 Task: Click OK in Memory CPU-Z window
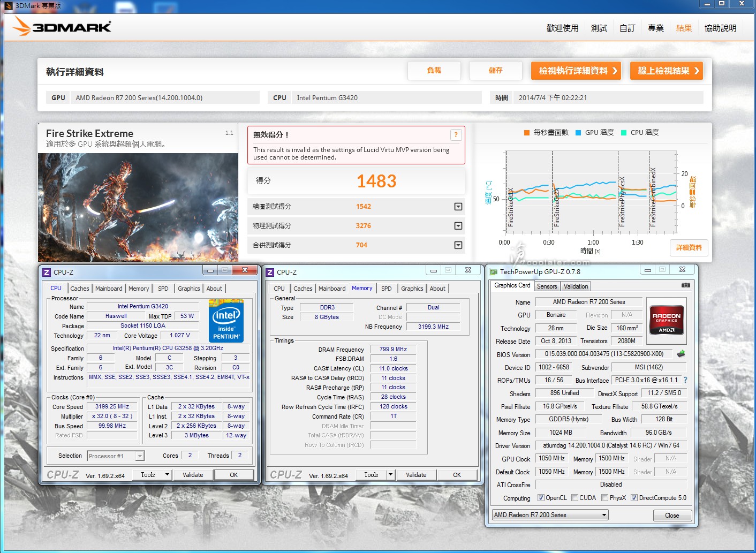[x=457, y=475]
